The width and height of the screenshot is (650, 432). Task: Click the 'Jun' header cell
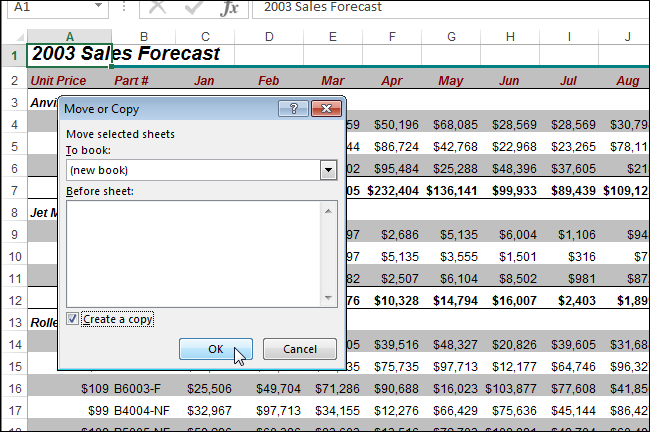click(509, 80)
